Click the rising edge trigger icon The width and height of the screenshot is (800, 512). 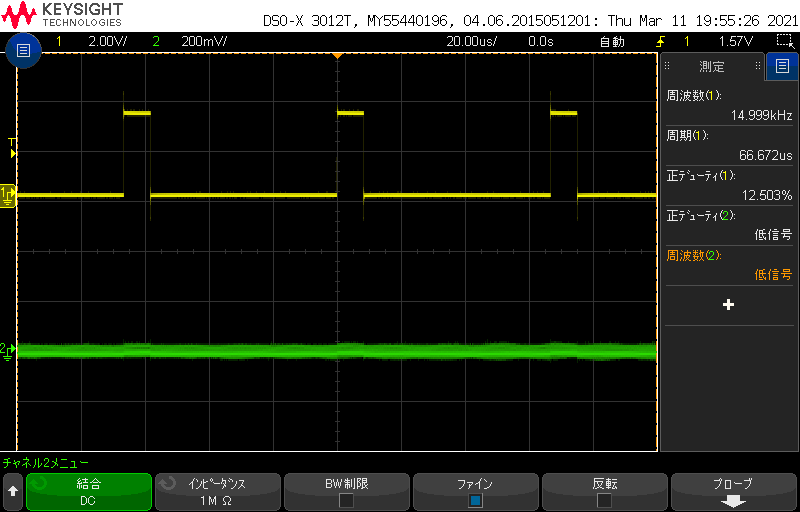tap(660, 42)
